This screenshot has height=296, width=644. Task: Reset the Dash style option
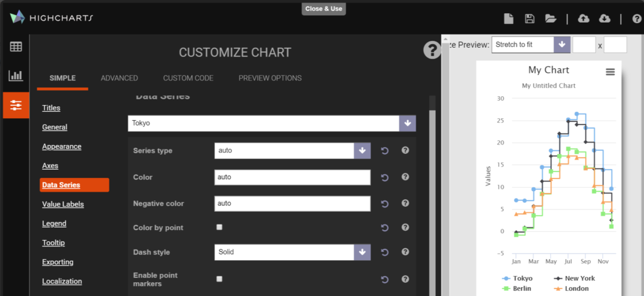[x=384, y=253]
